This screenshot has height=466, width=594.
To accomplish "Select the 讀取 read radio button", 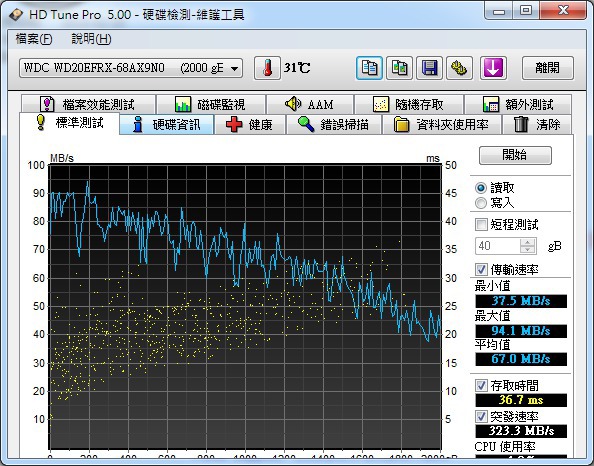I will point(481,188).
